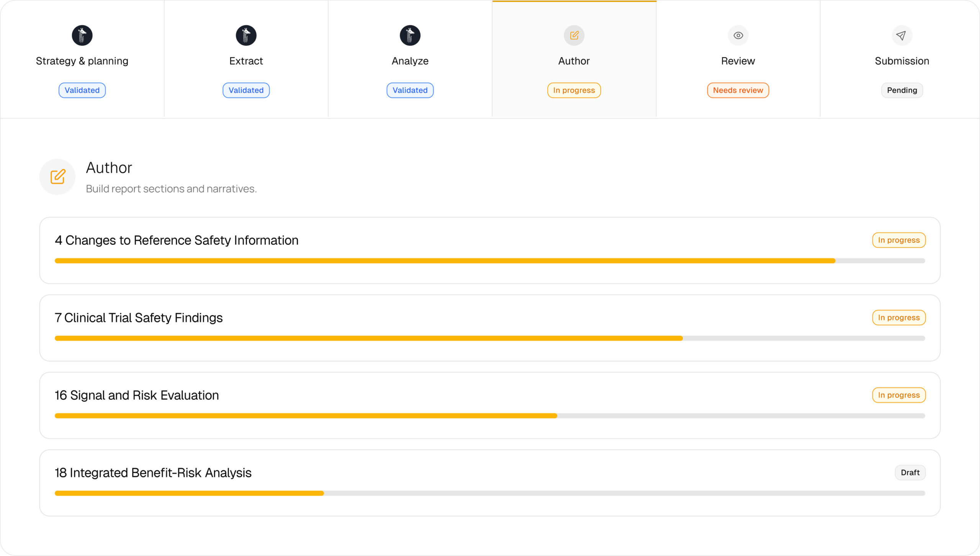Click progress bar for Signal and Risk Evaluation
Image resolution: width=980 pixels, height=556 pixels.
pos(490,416)
